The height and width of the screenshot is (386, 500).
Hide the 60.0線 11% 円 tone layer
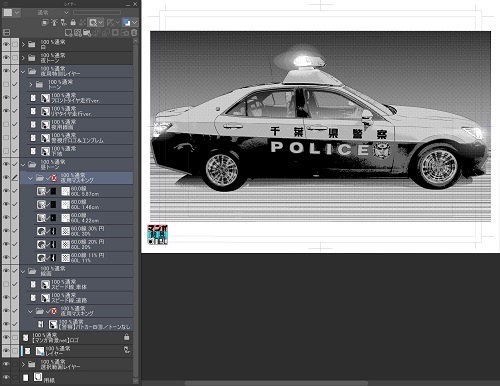tap(6, 257)
